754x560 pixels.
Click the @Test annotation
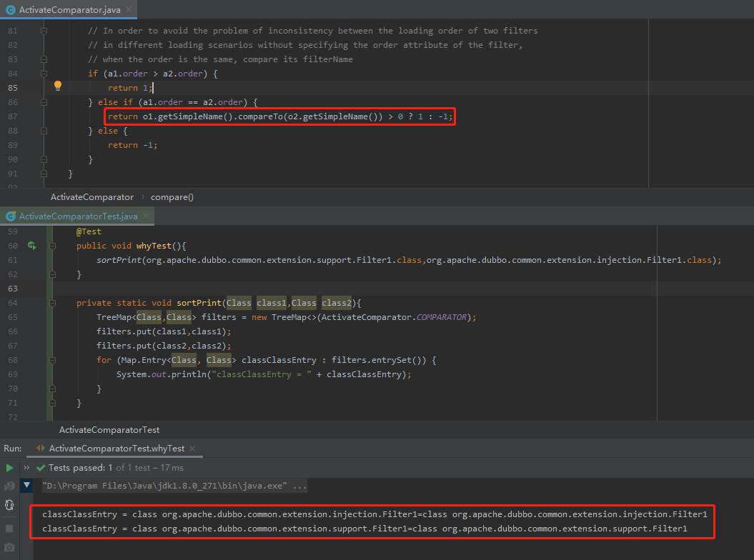(89, 231)
